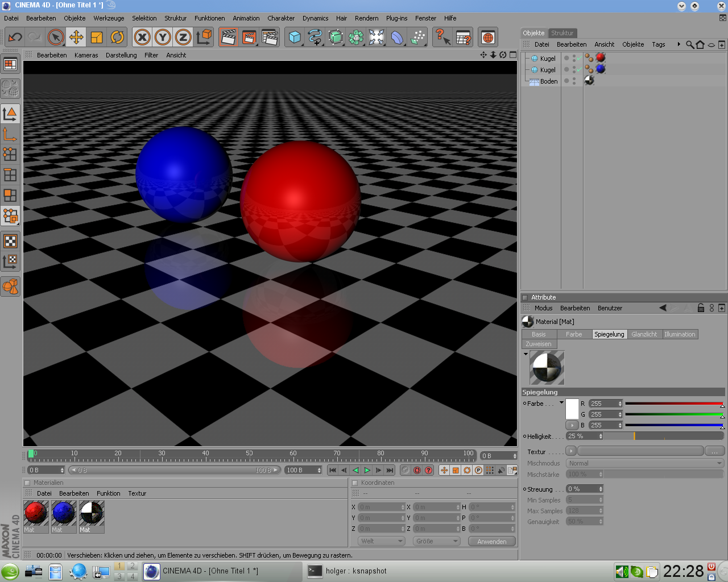
Task: Activate the Rotate tool in toolbar
Action: click(x=117, y=38)
